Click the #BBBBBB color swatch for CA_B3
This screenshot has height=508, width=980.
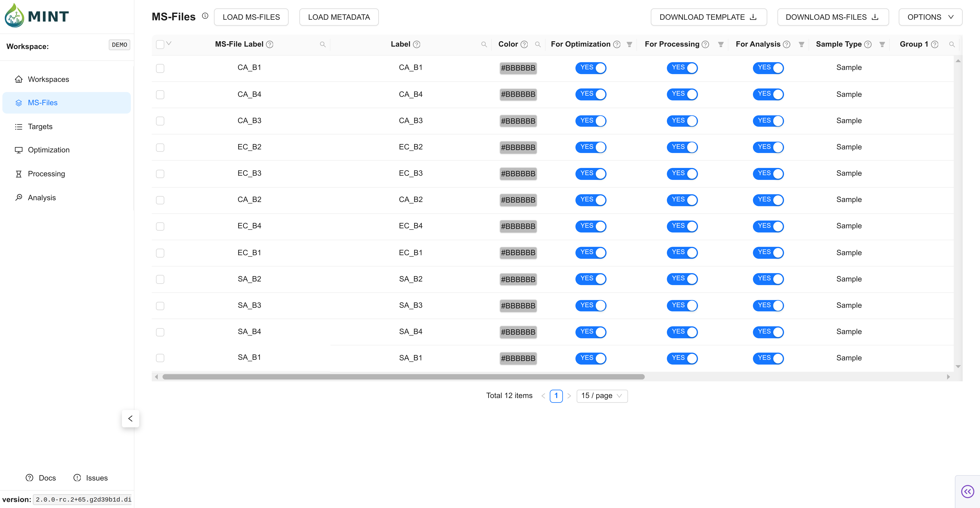518,121
